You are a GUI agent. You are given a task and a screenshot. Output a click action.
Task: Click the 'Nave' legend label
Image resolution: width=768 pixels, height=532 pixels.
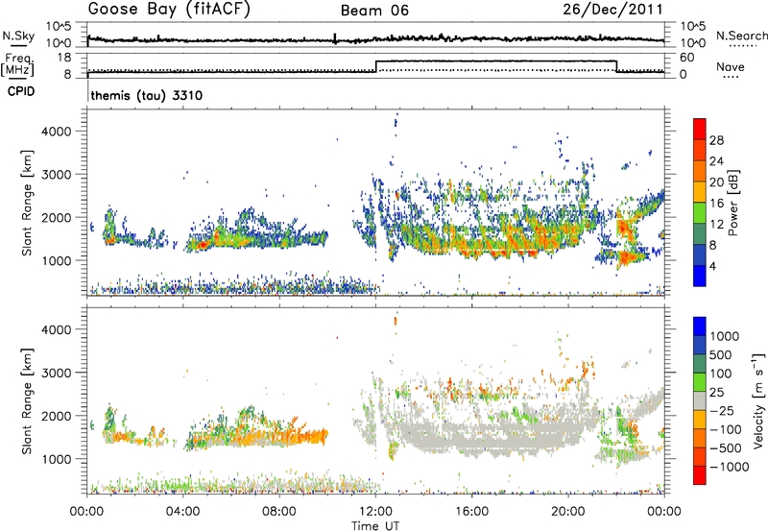731,66
